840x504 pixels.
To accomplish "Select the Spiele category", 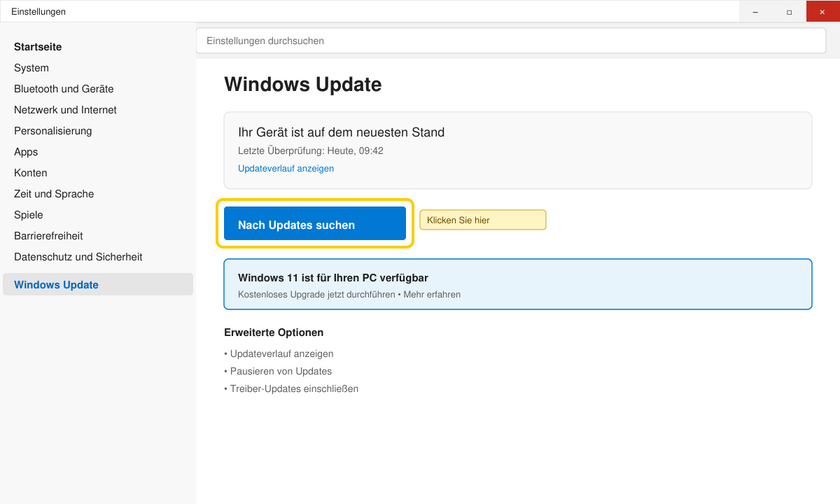I will coord(29,215).
